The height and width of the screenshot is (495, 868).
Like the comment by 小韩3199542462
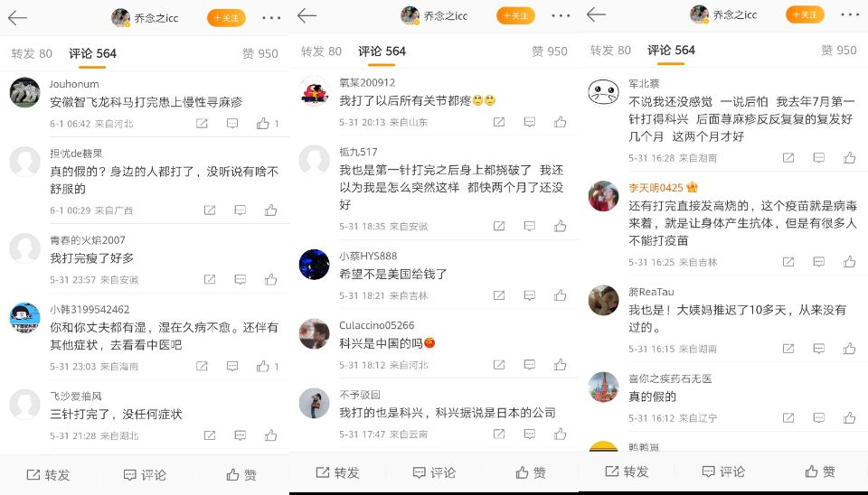pos(263,366)
